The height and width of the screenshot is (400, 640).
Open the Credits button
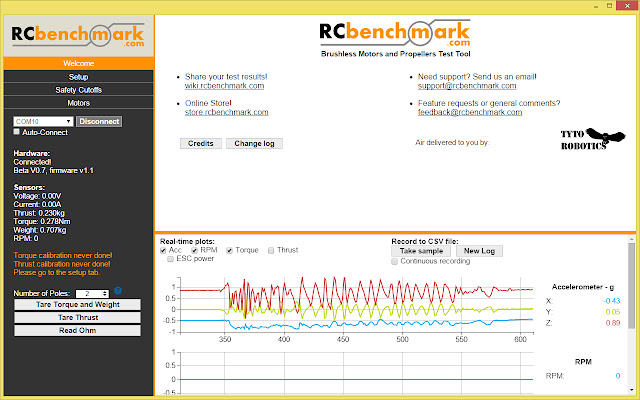201,143
